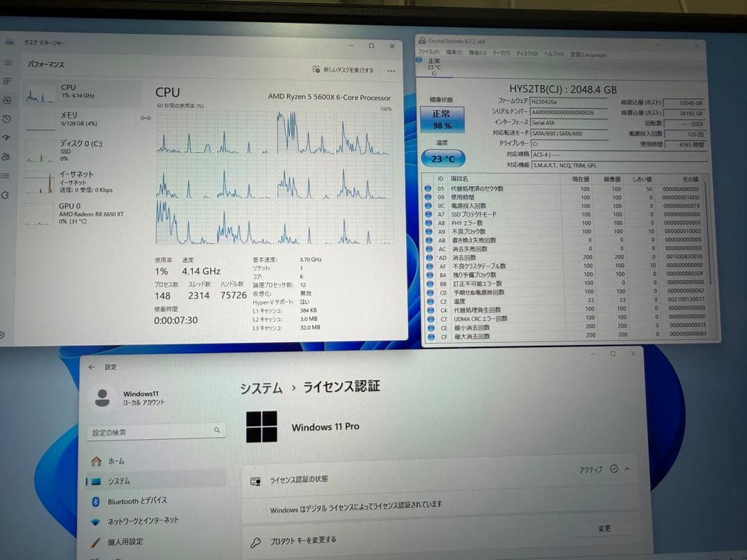Image resolution: width=747 pixels, height=560 pixels.
Task: Click status icon of row A7 SSDプロテクトモード
Action: (x=428, y=214)
